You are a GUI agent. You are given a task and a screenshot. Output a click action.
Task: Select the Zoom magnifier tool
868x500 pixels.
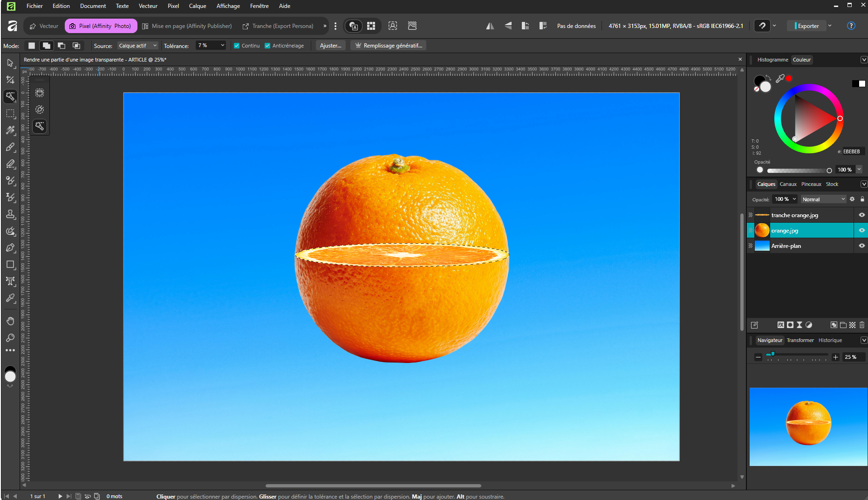tap(10, 338)
